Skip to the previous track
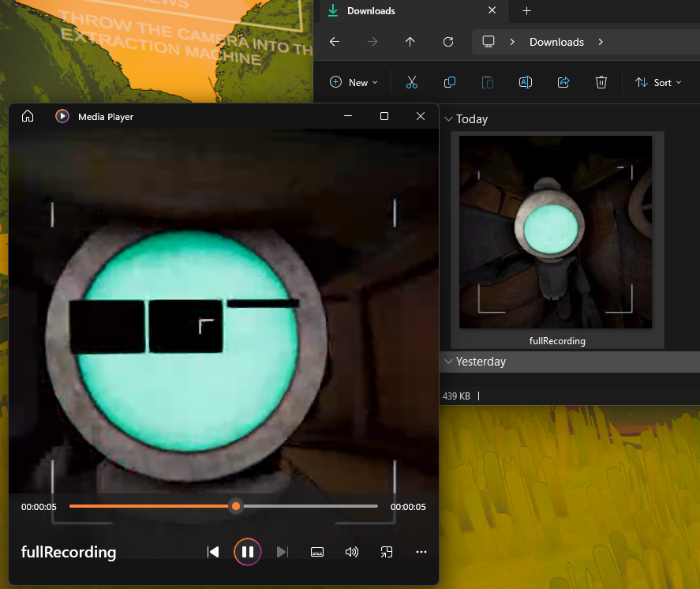 point(212,552)
